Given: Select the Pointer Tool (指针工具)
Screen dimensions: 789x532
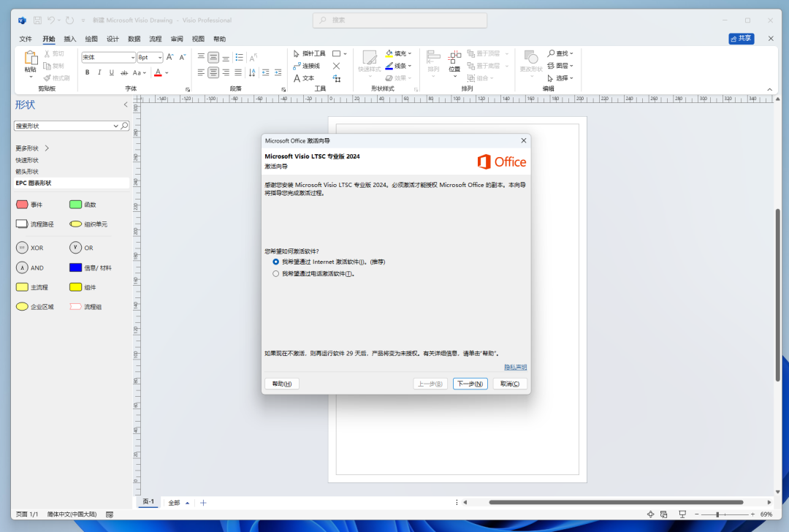Looking at the screenshot, I should tap(310, 53).
